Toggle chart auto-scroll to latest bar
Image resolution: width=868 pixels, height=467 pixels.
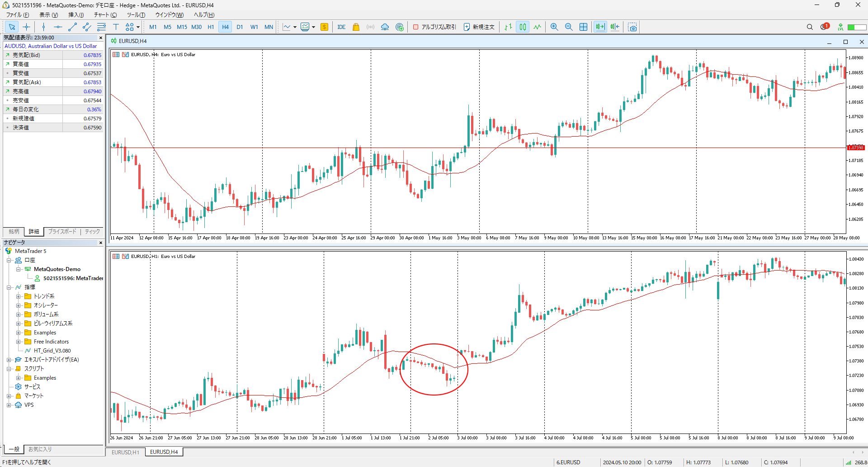click(x=600, y=27)
